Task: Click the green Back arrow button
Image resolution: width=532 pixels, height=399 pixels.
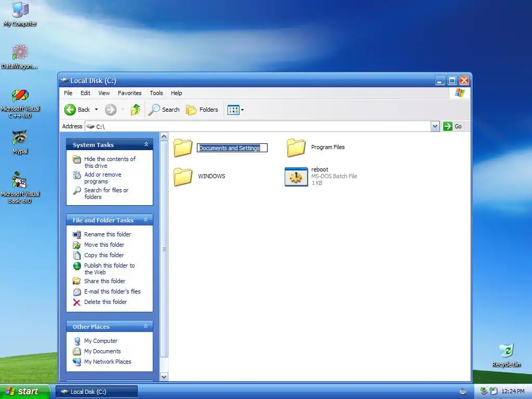Action: pos(70,110)
